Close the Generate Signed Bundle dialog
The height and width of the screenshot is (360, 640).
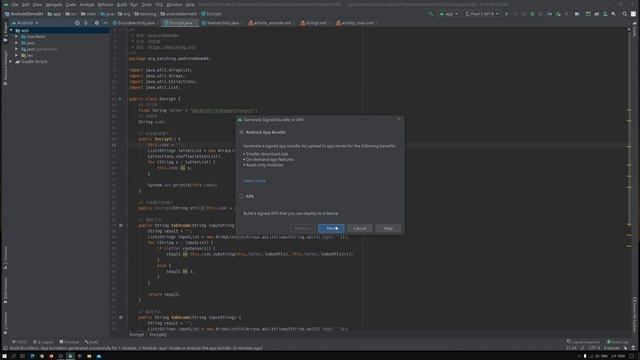click(x=399, y=119)
